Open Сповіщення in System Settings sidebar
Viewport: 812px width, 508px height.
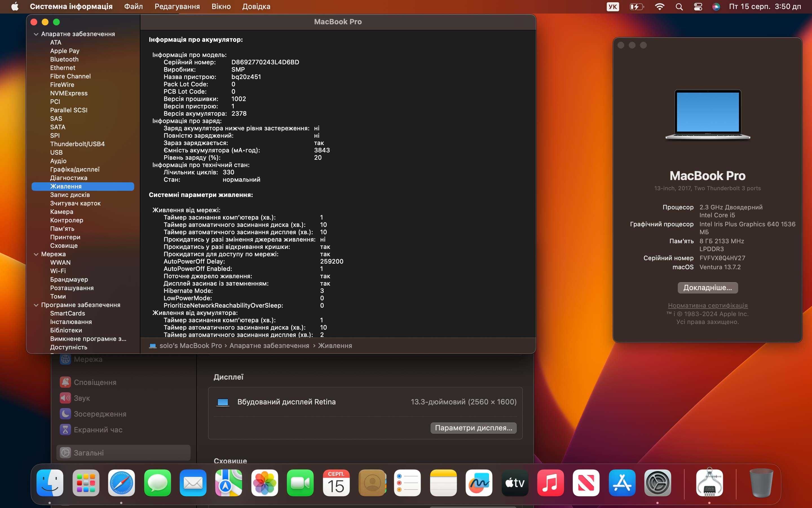123,382
